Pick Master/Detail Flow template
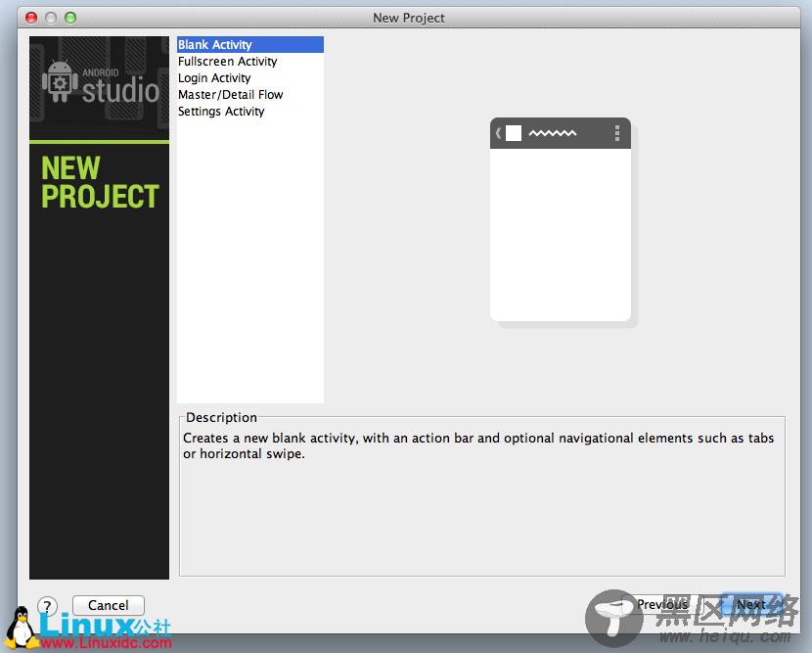 point(250,94)
